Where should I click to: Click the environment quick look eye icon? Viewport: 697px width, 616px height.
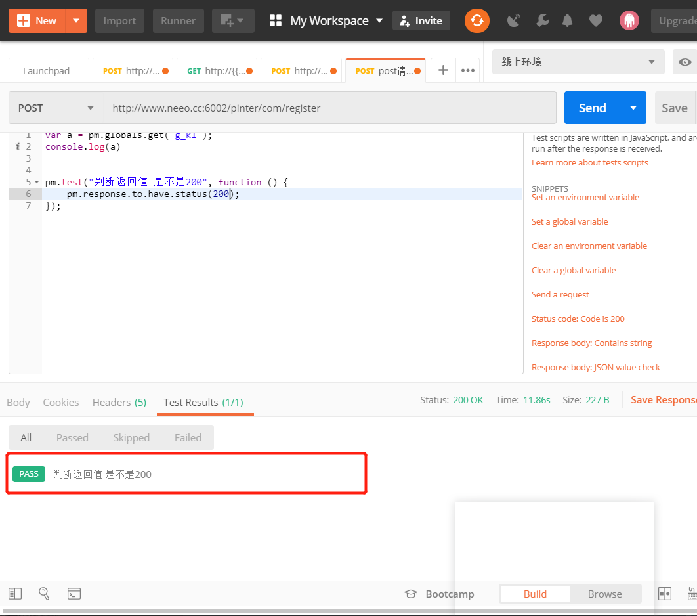[685, 62]
